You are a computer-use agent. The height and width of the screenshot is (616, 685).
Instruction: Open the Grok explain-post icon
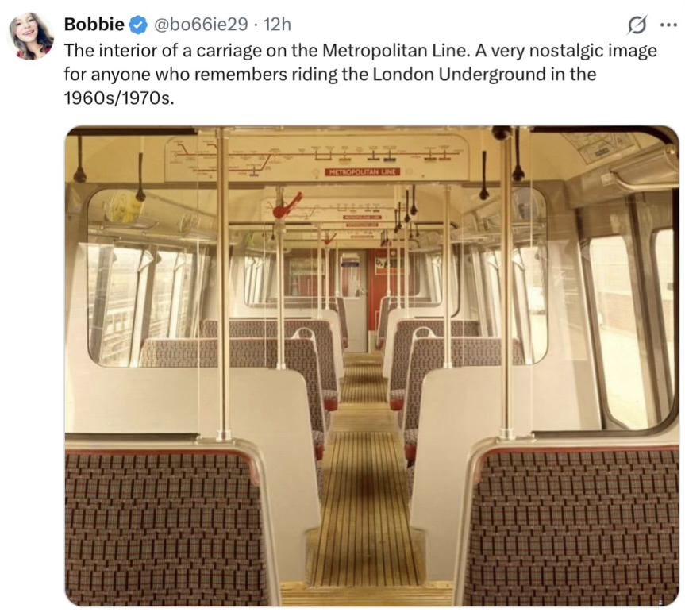(637, 25)
